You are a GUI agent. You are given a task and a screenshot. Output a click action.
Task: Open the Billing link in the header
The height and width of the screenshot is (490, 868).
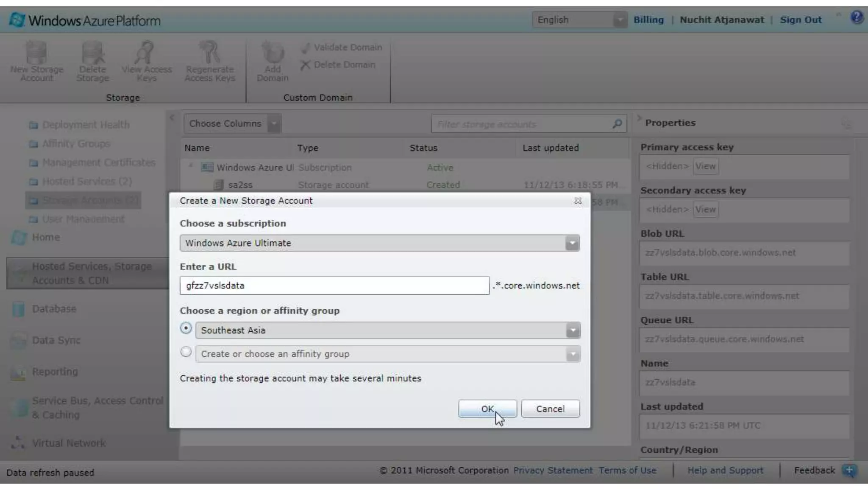[648, 20]
